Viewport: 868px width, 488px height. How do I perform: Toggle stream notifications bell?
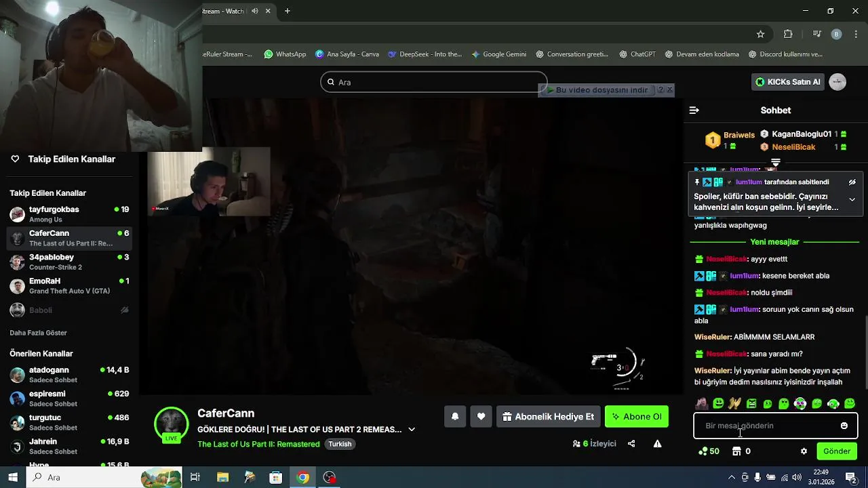click(455, 417)
